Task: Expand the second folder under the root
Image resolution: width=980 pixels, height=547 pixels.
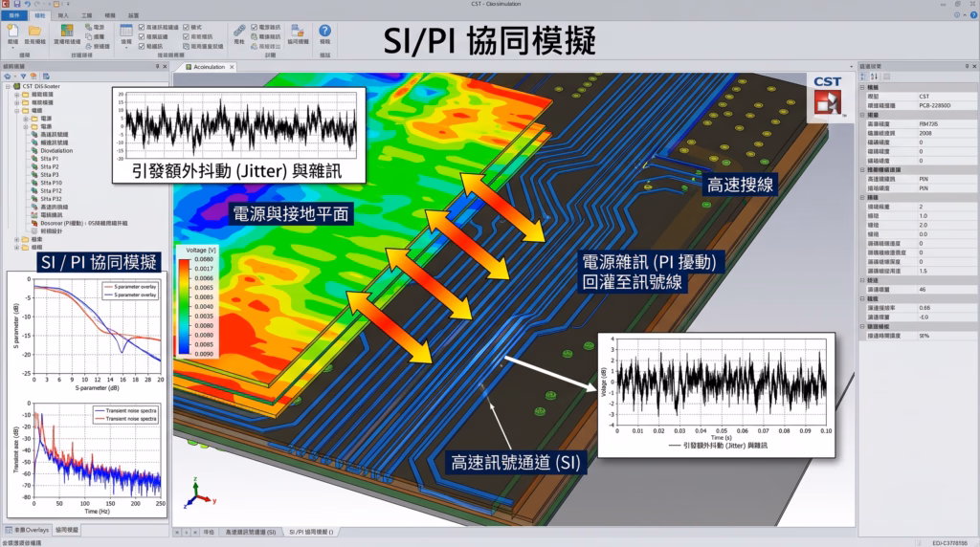Action: 17,102
